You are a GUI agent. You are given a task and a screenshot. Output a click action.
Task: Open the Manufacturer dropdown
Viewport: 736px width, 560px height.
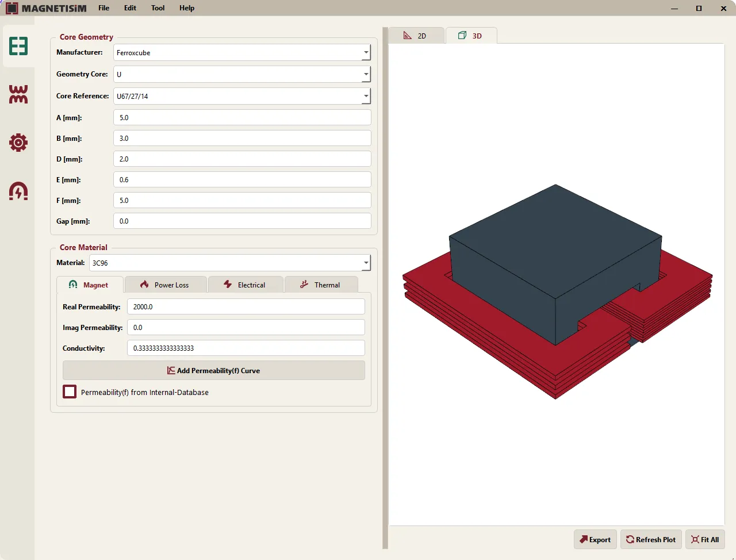[x=242, y=52]
